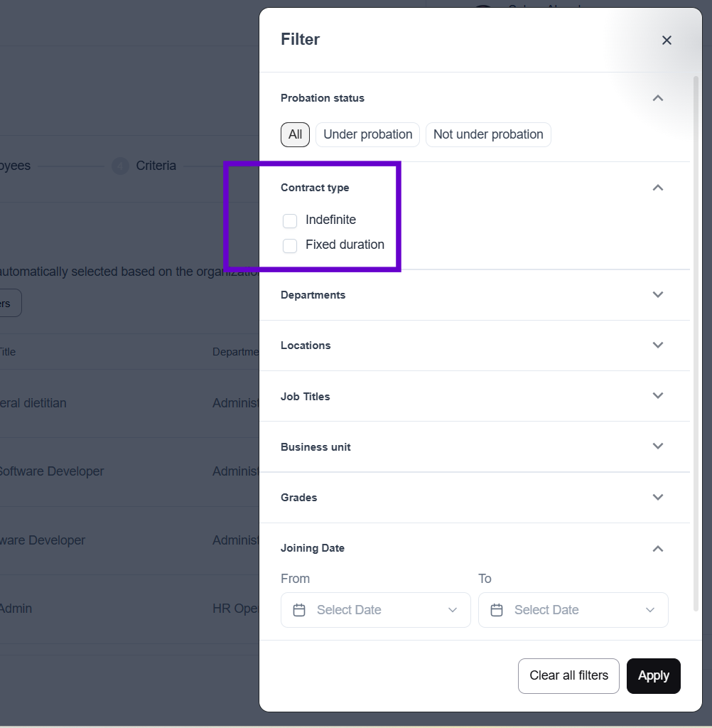
Task: Check the Indefinite contract type checkbox
Action: [x=290, y=220]
